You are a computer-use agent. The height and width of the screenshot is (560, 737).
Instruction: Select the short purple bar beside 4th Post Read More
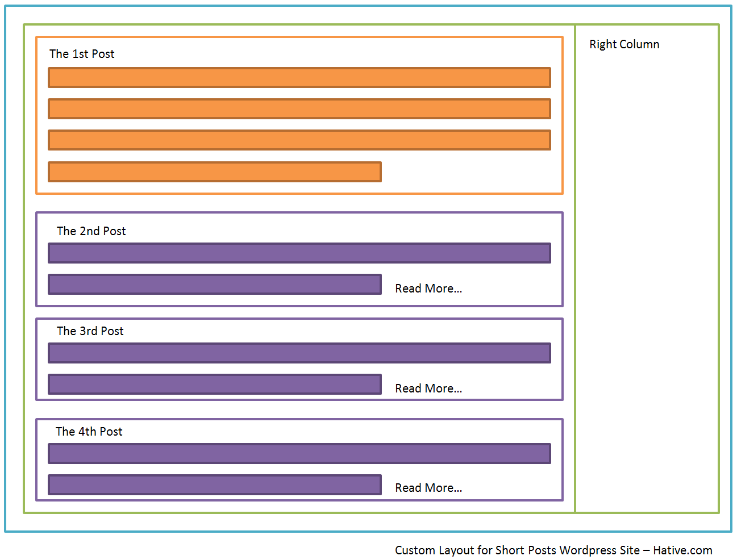(x=215, y=485)
